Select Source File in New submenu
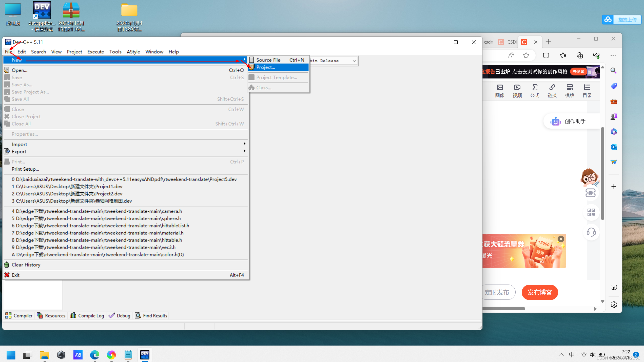 [x=268, y=60]
